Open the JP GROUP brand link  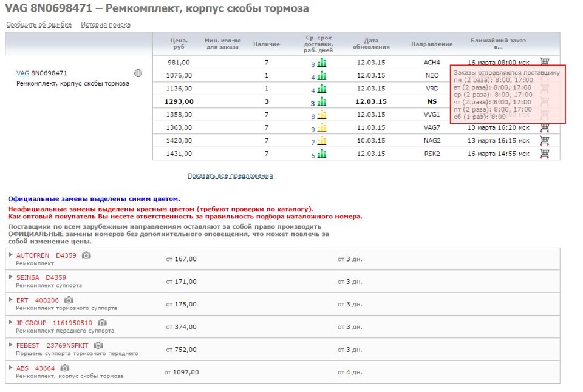(31, 323)
